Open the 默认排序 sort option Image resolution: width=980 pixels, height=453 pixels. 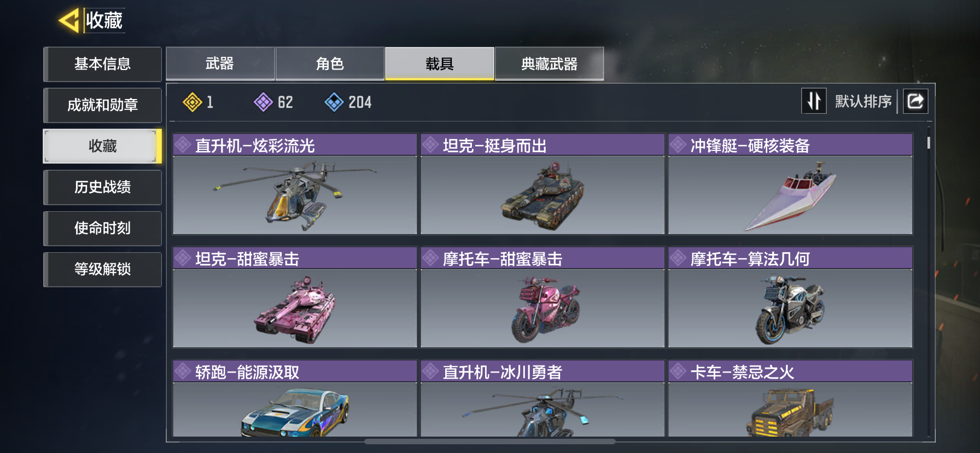point(863,102)
